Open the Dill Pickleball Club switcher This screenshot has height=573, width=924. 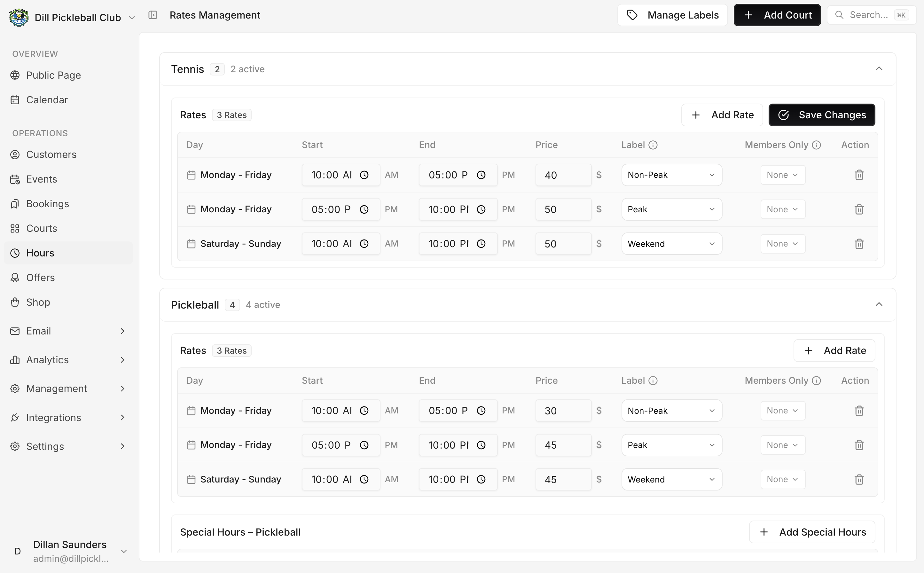tap(72, 18)
